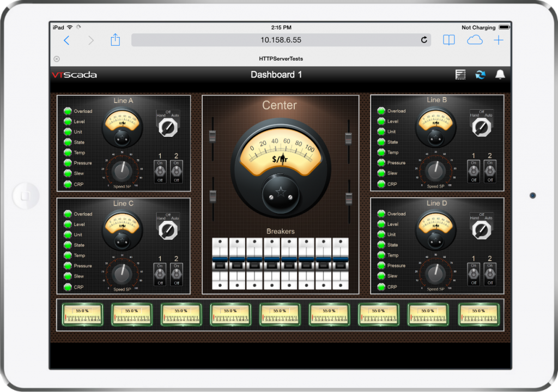Close the HTTPServerTests tab
The width and height of the screenshot is (558, 392).
pyautogui.click(x=57, y=59)
